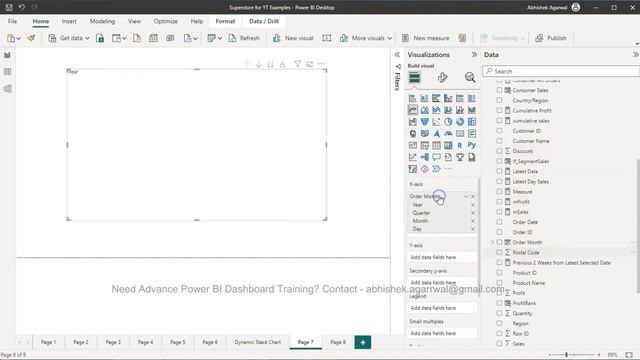Image resolution: width=640 pixels, height=360 pixels.
Task: Adjust the zoom slider in status bar
Action: pos(567,355)
